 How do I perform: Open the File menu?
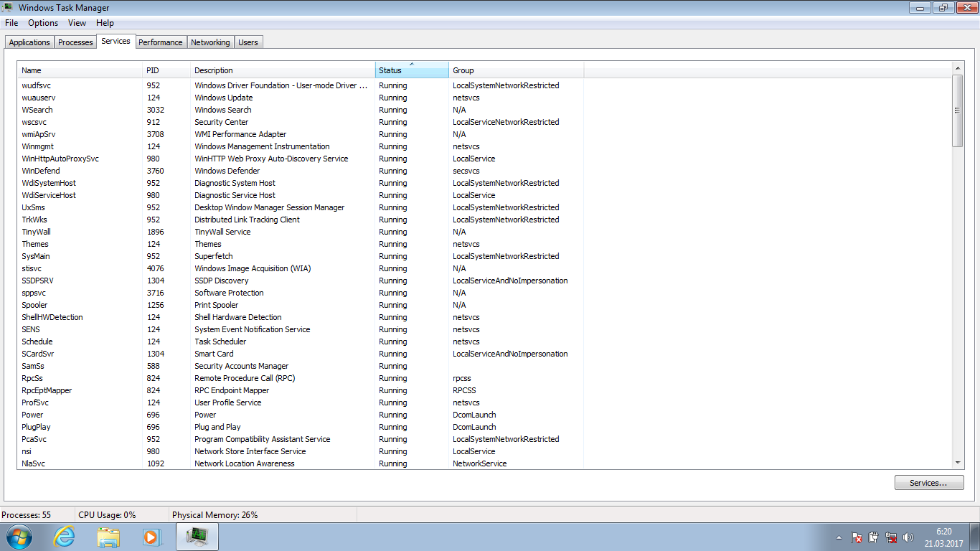point(11,23)
